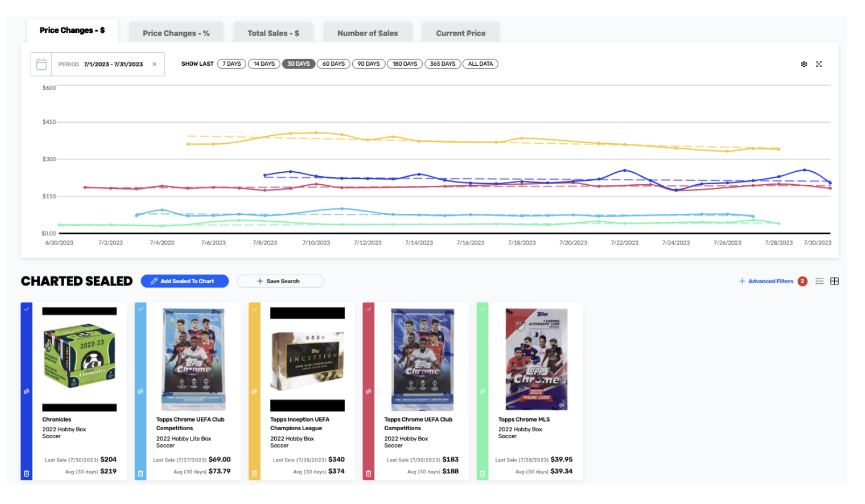Click copy icon on Topps Inception strip
Viewport: 865px width, 504px height.
[255, 391]
